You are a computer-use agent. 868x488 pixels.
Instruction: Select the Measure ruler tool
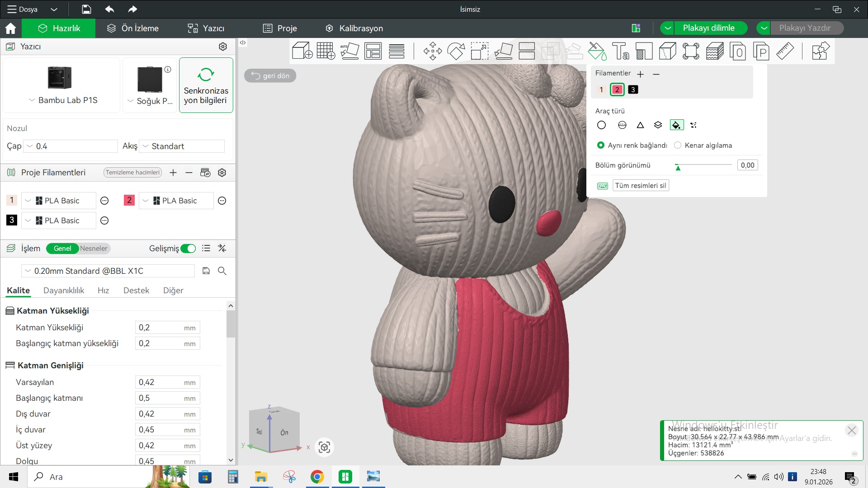pyautogui.click(x=785, y=51)
